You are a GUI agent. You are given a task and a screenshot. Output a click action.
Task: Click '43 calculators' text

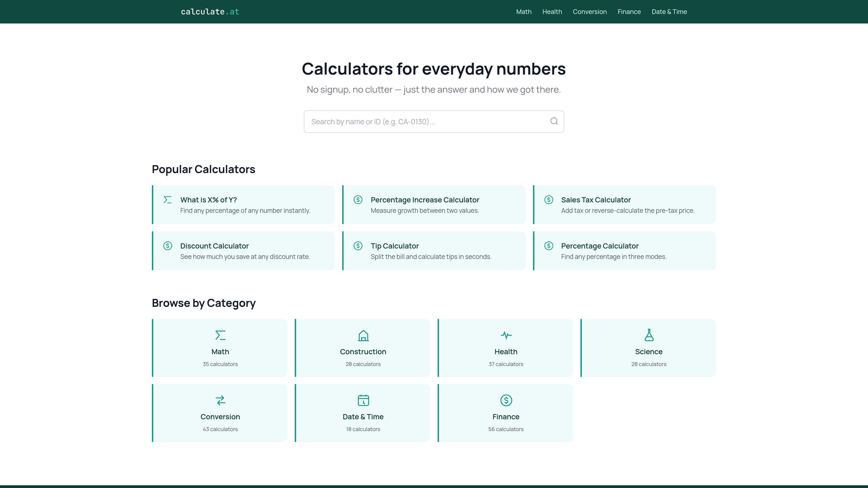[220, 429]
